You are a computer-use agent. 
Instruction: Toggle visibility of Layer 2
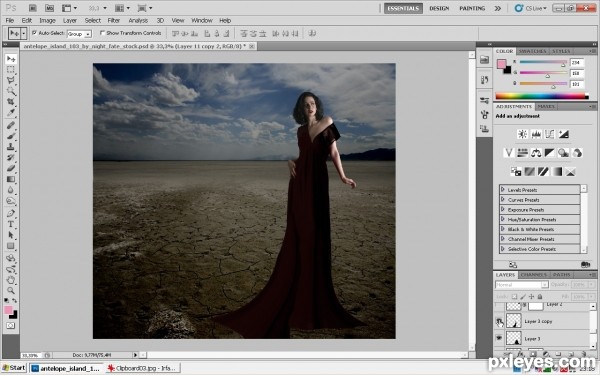[x=499, y=305]
